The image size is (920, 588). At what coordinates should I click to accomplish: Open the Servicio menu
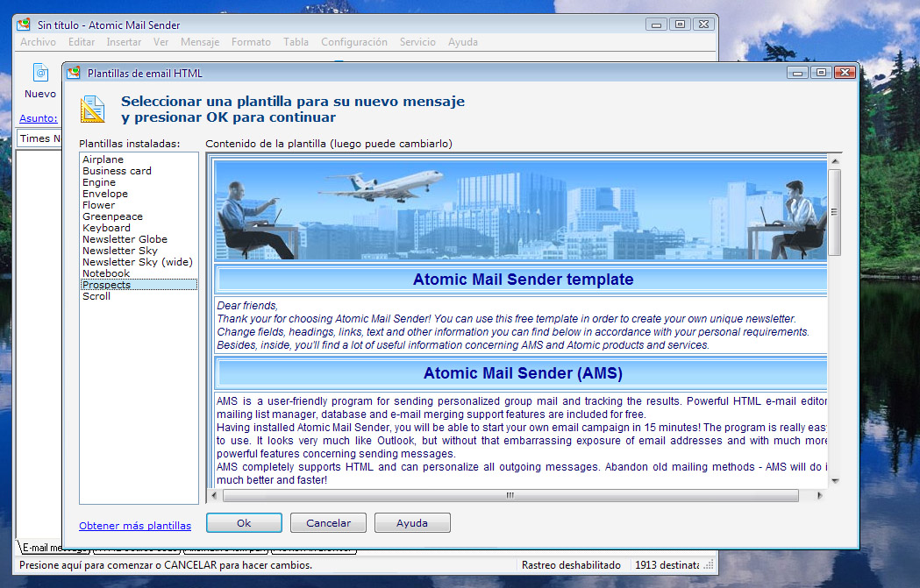tap(417, 42)
